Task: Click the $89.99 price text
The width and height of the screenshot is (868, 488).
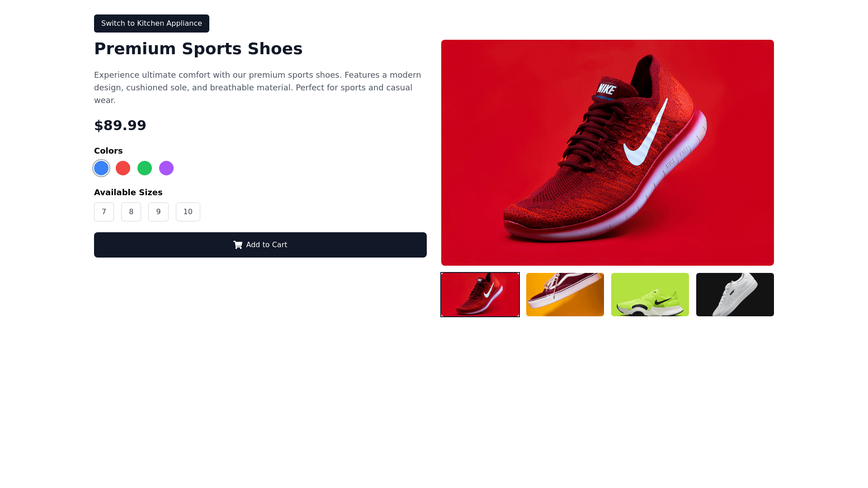Action: click(120, 126)
